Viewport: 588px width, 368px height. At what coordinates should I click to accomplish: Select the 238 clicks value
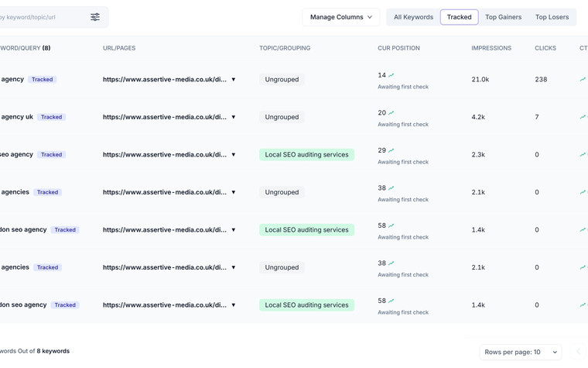click(x=541, y=79)
